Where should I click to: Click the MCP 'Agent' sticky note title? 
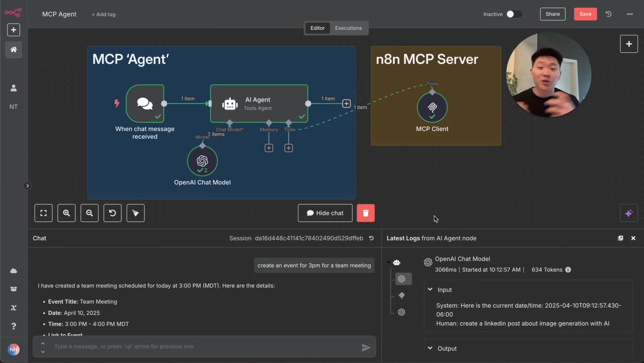(130, 59)
